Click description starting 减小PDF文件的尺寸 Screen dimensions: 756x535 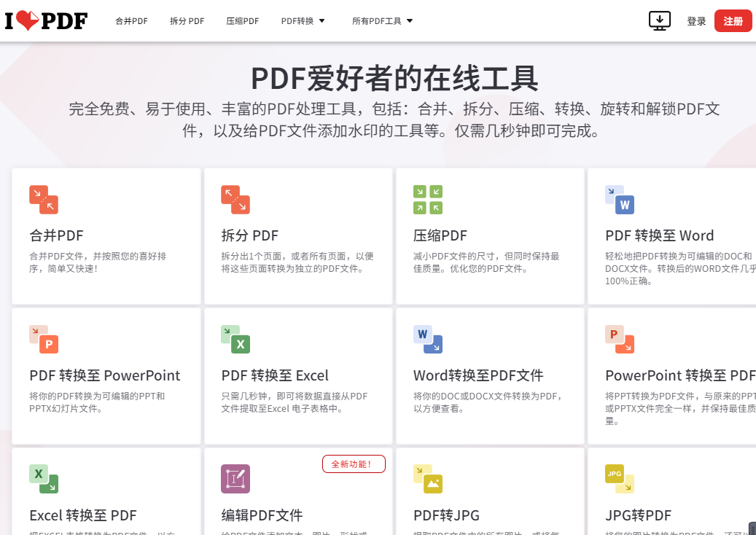pyautogui.click(x=486, y=262)
